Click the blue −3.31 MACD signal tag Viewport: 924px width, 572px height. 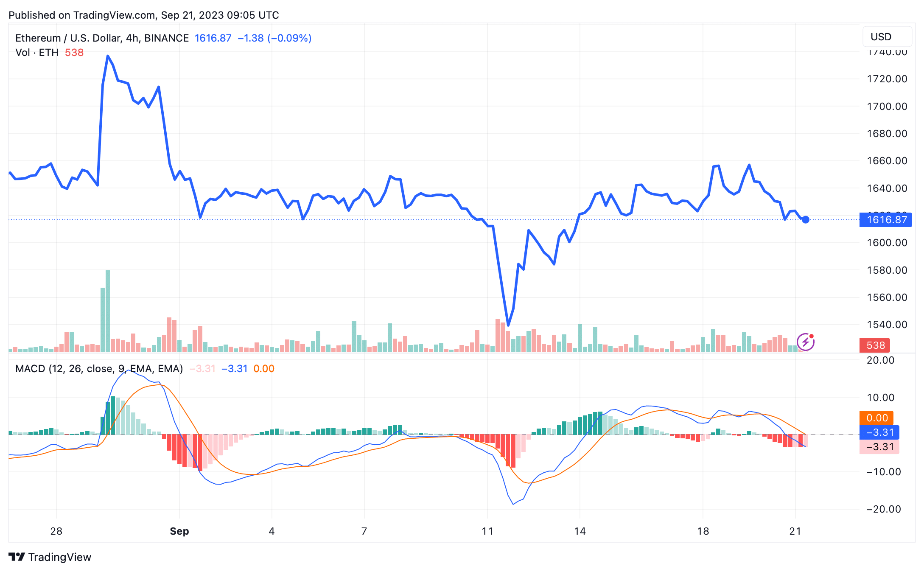[x=879, y=432]
